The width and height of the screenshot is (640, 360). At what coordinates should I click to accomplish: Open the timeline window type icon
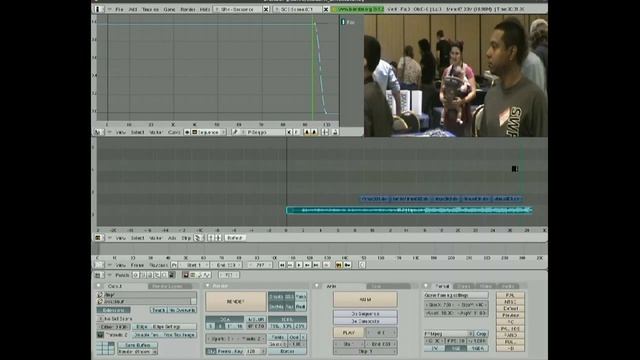[x=98, y=265]
